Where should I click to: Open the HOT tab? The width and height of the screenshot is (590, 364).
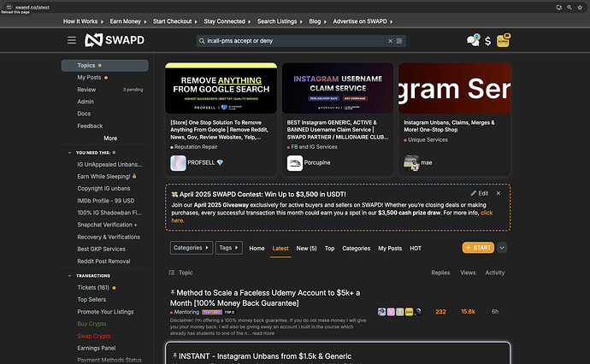416,249
